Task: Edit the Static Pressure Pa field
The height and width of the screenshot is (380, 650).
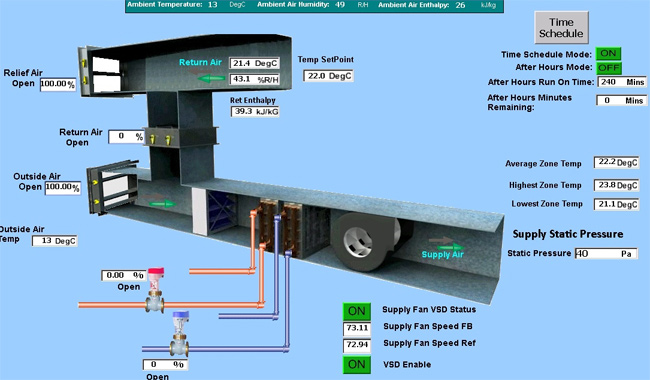Action: point(606,253)
